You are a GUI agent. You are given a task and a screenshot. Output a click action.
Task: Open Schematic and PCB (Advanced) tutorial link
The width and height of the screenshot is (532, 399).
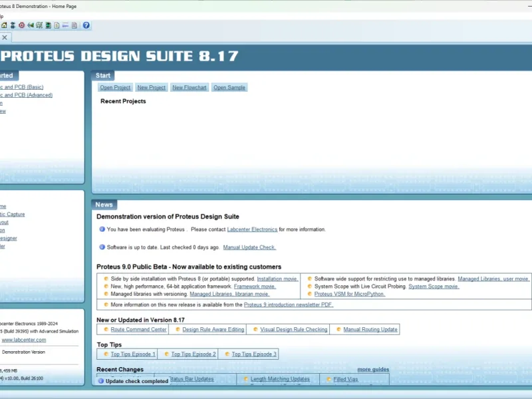[x=26, y=95]
